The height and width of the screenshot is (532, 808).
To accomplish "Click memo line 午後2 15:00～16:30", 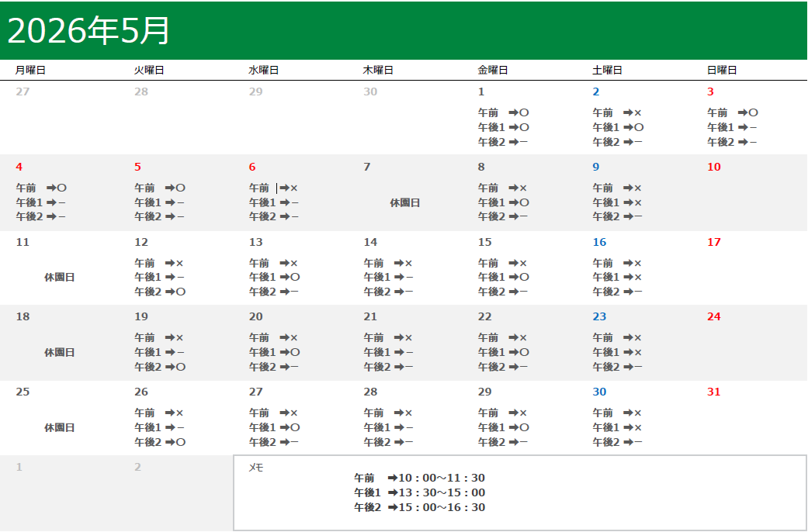I will pos(419,507).
